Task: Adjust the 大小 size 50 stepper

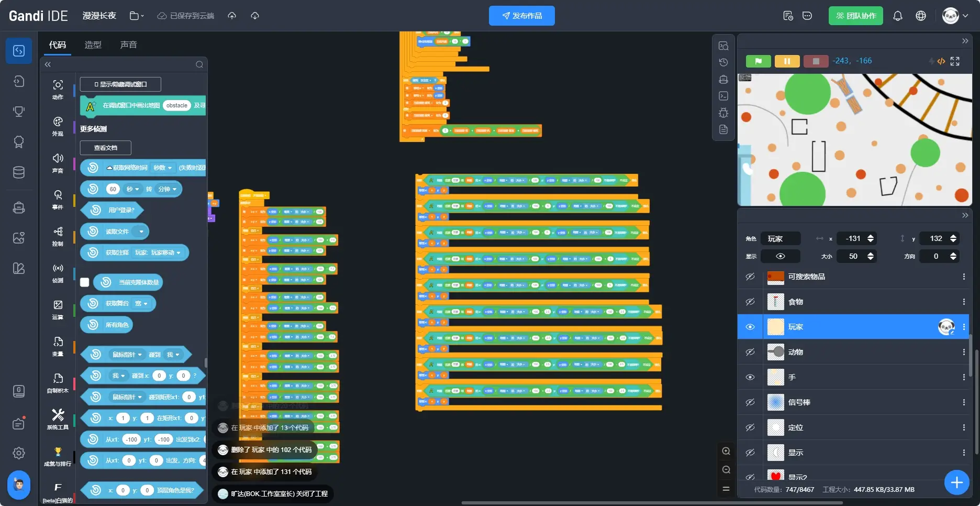Action: (x=871, y=256)
